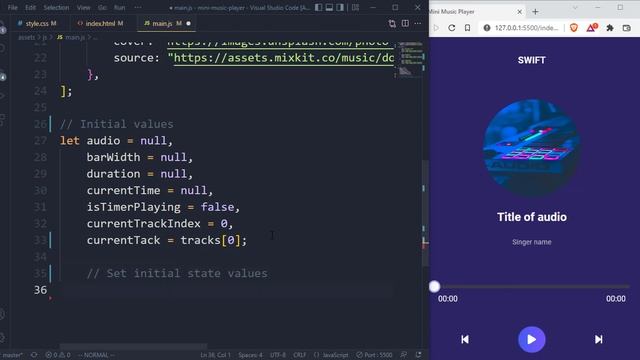
Task: Click the Ln 36, Col 1 status entry
Action: click(x=216, y=355)
